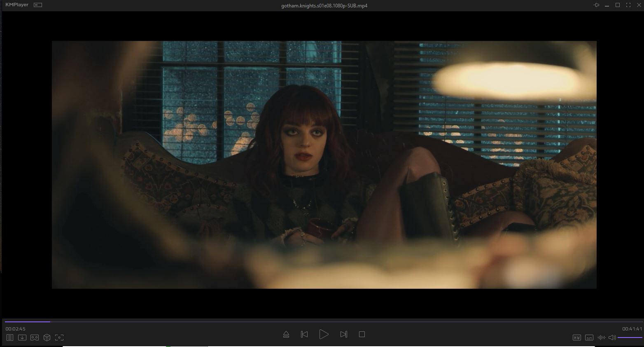
Task: Mute the speaker volume
Action: click(x=612, y=338)
